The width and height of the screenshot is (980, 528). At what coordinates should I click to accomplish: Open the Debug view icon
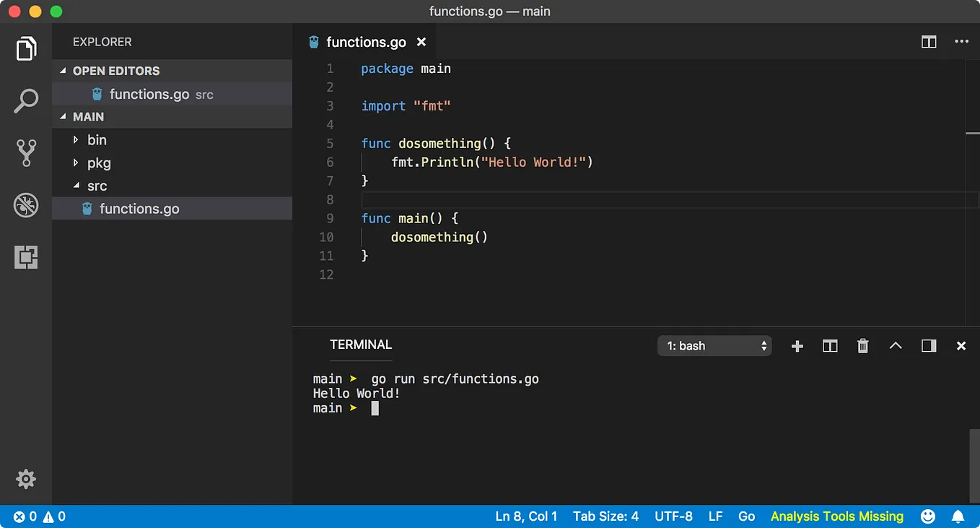coord(26,205)
